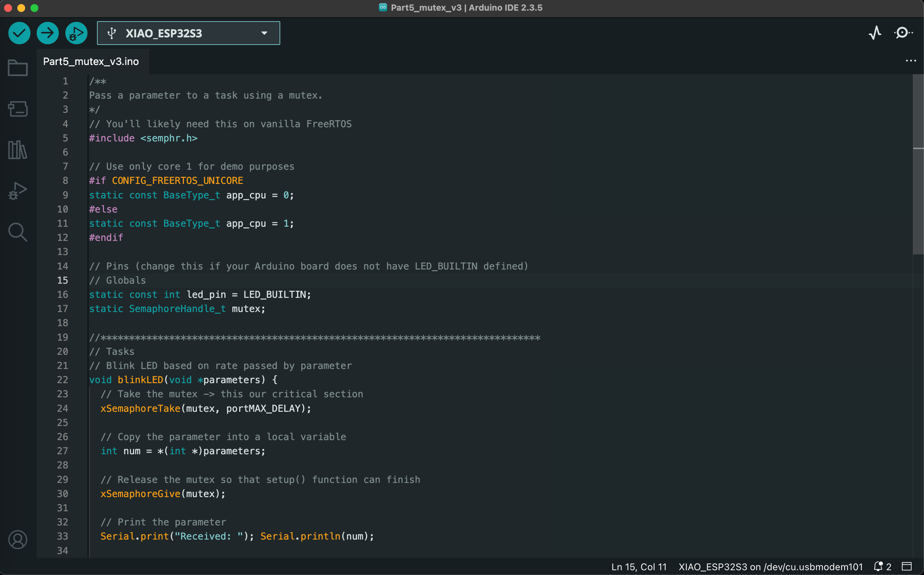Open the Library Manager sidebar
The width and height of the screenshot is (924, 575).
pos(18,150)
